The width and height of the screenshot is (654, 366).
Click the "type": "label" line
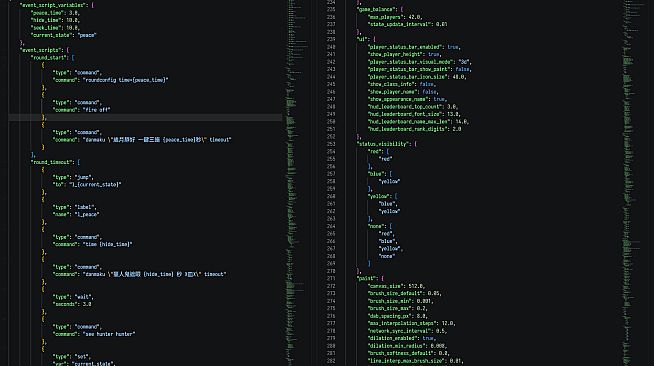tap(75, 207)
